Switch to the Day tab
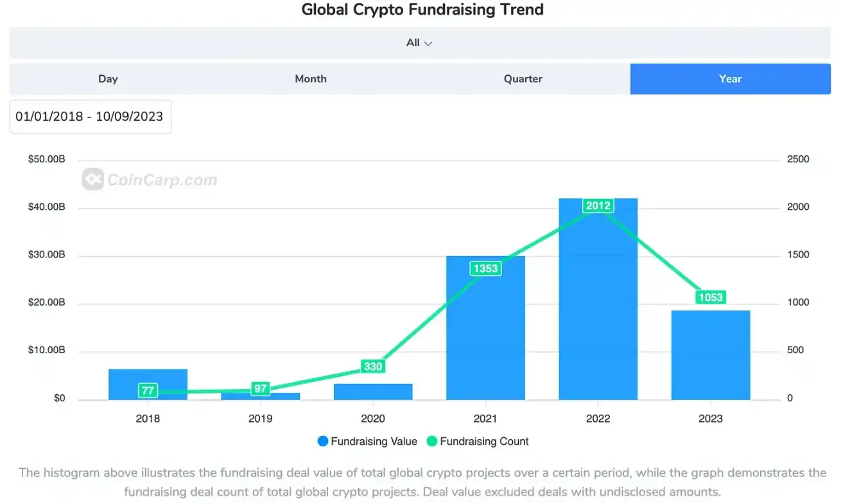This screenshot has width=841, height=504. tap(108, 79)
